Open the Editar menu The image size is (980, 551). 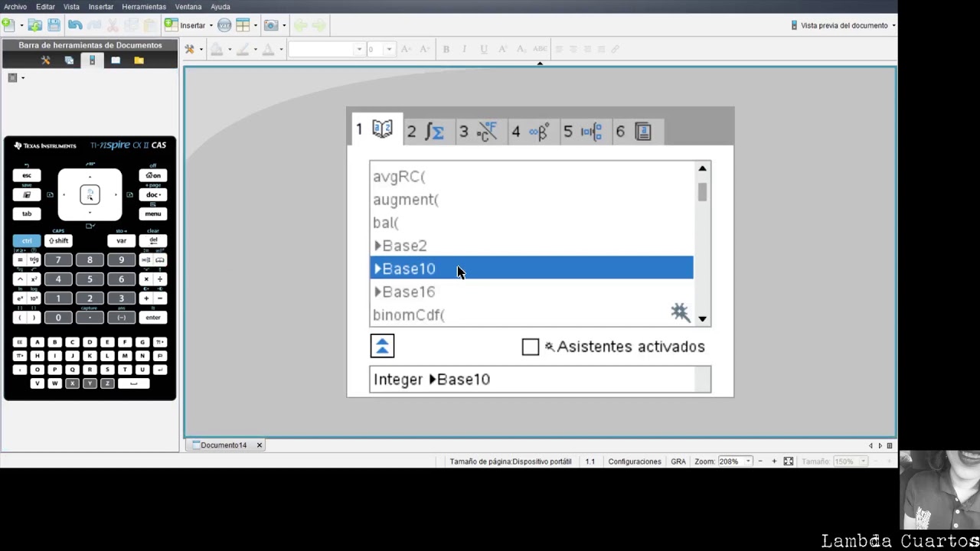45,7
